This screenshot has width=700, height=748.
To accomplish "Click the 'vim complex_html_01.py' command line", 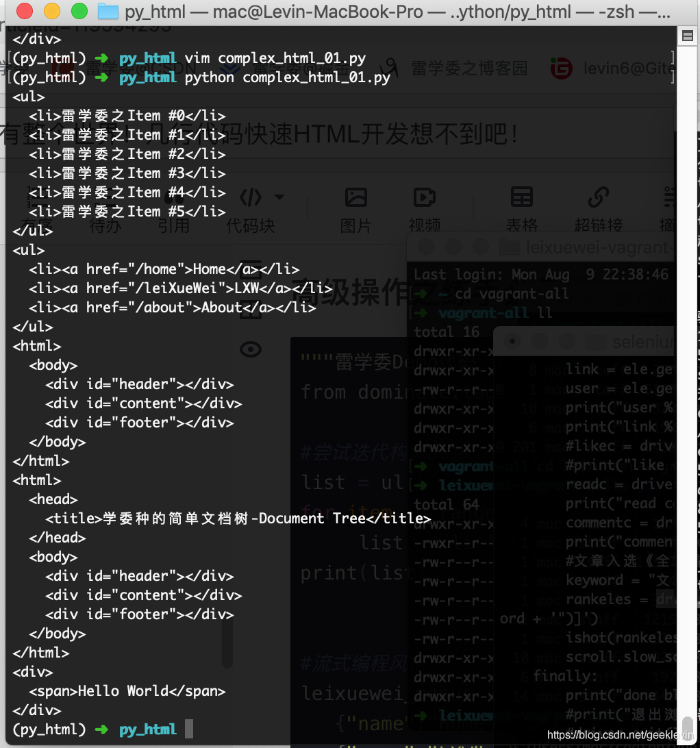I will (275, 58).
